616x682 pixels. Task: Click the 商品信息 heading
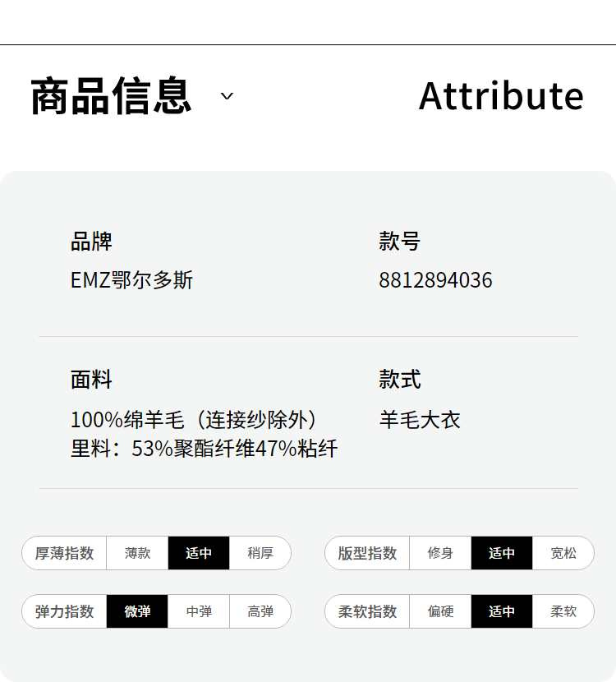pos(111,95)
